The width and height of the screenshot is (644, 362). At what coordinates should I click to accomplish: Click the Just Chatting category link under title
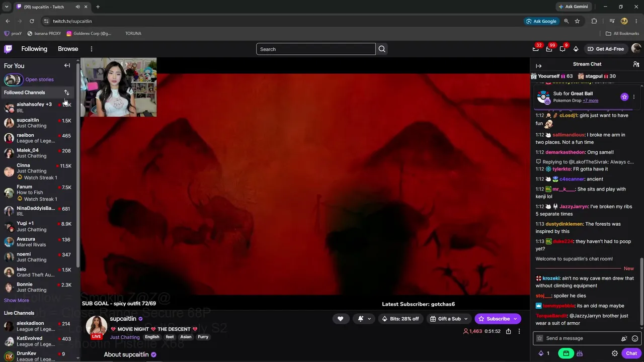[125, 337]
